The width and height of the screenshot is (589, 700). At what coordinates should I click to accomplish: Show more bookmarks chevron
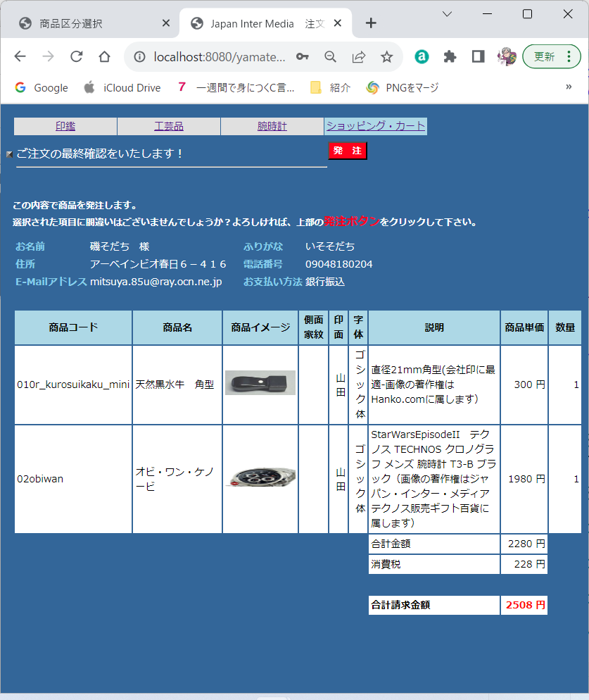point(569,87)
